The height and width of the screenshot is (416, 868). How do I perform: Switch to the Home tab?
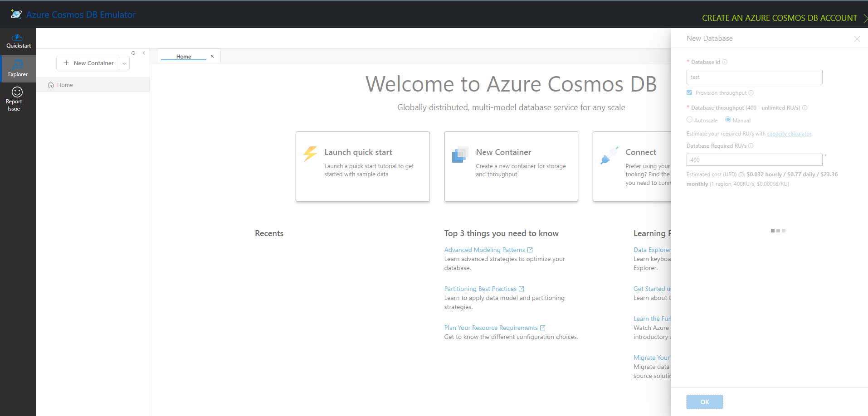(184, 57)
